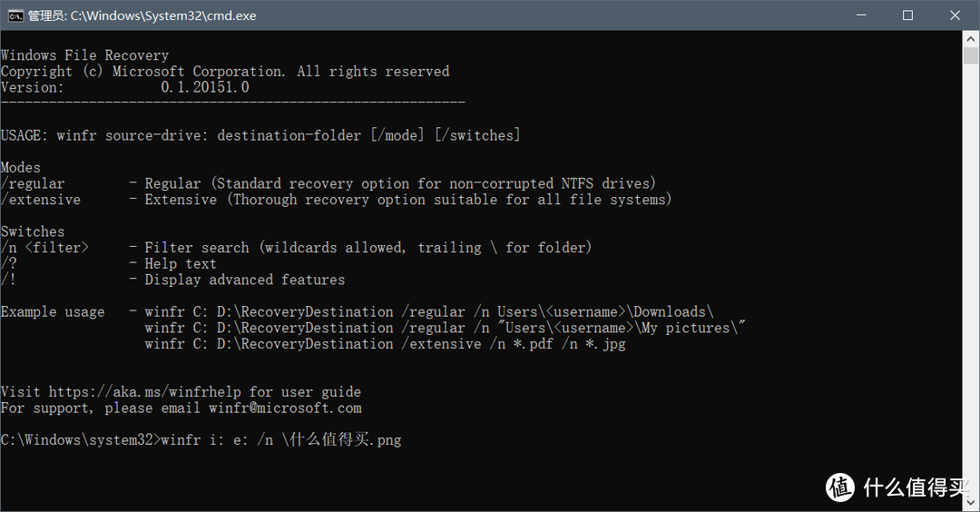980x512 pixels.
Task: Click the Version 0.1.20151.0 text
Action: [x=124, y=87]
